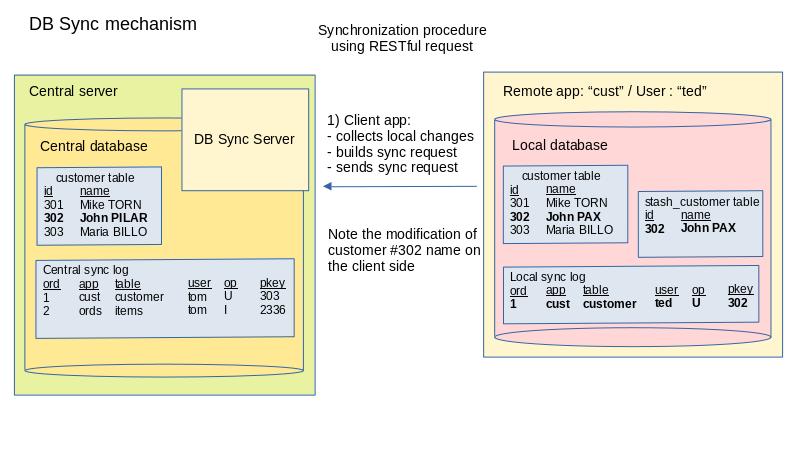This screenshot has width=800, height=450.
Task: Select 'customer' table entry in Local sync log
Action: pos(610,304)
